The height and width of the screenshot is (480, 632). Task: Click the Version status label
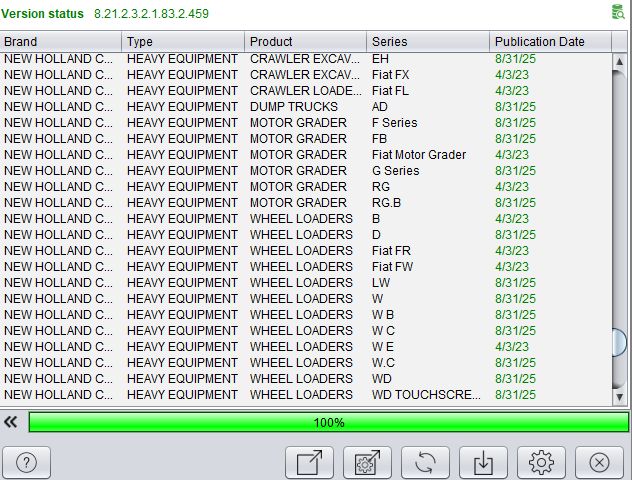(42, 14)
